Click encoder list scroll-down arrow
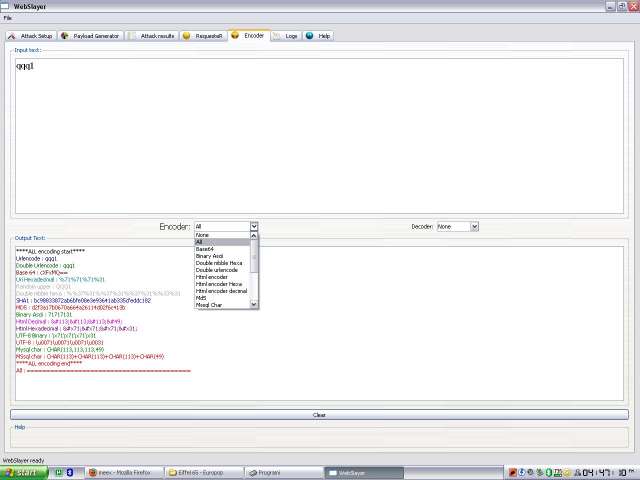The image size is (640, 480). [x=254, y=304]
